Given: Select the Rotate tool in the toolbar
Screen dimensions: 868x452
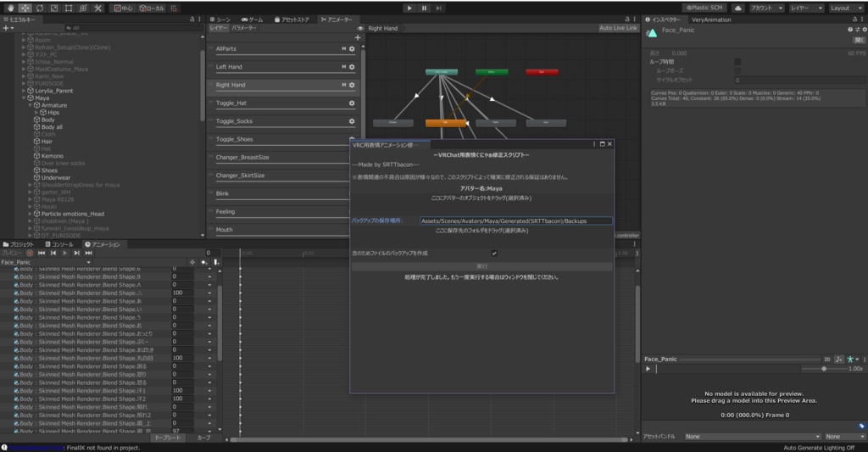Looking at the screenshot, I should pyautogui.click(x=40, y=8).
